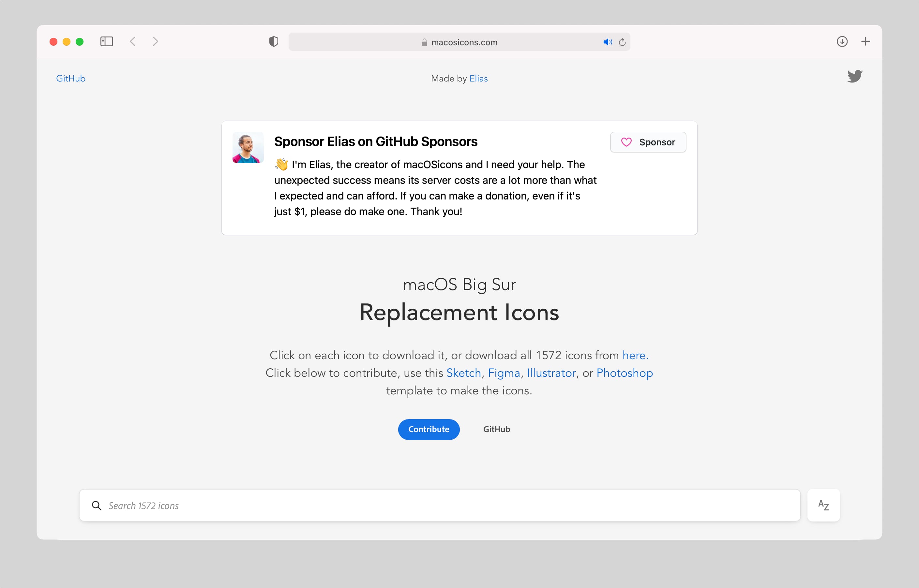This screenshot has width=919, height=588.
Task: Open the Elias author link
Action: (479, 78)
